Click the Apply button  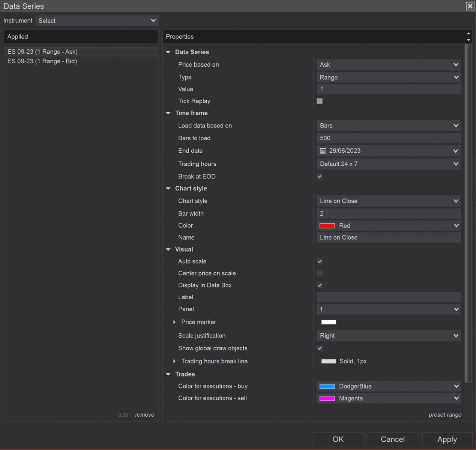coord(447,439)
